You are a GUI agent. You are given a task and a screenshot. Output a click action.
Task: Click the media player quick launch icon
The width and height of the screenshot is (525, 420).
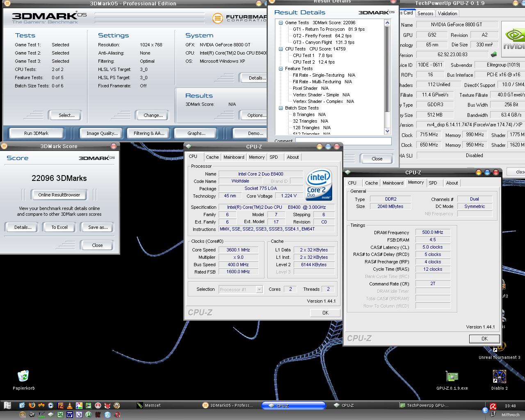[51, 405]
